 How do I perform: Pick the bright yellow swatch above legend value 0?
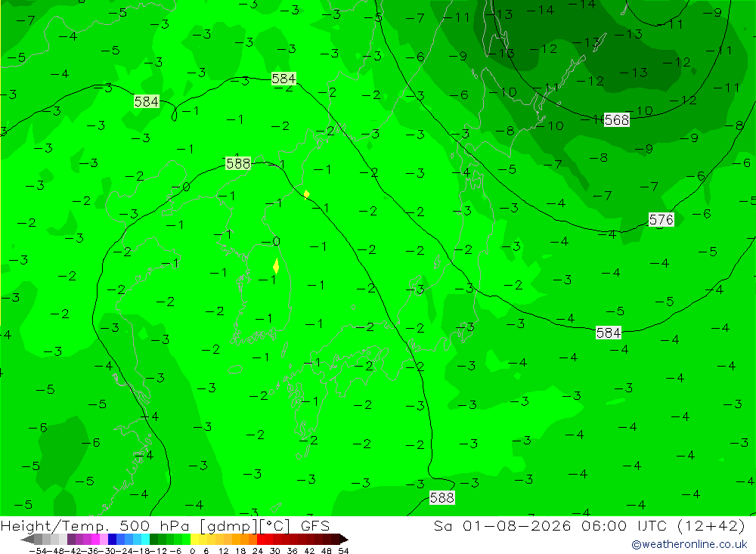194,540
